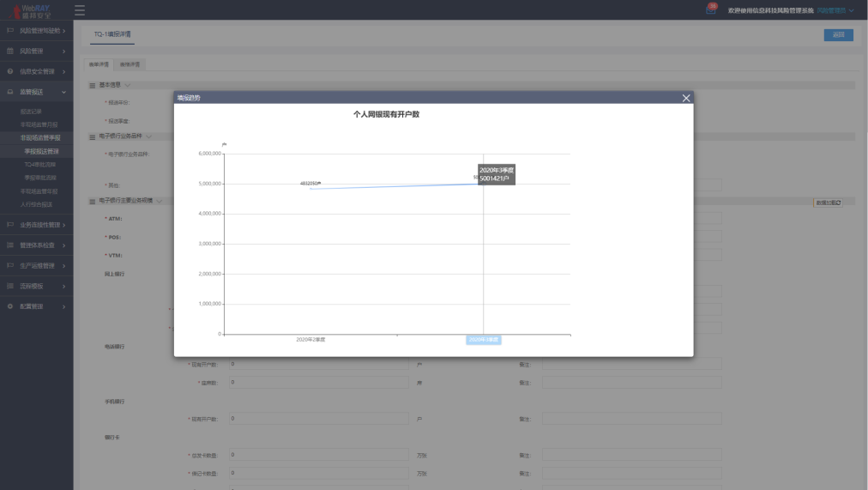Select 季报报送管理 in the sidebar

[41, 151]
